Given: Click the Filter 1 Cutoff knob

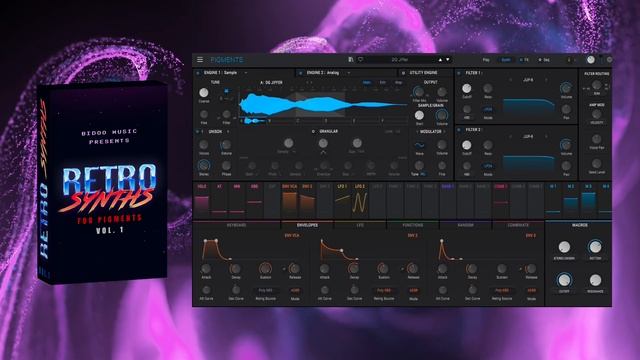Looking at the screenshot, I should pyautogui.click(x=467, y=88).
